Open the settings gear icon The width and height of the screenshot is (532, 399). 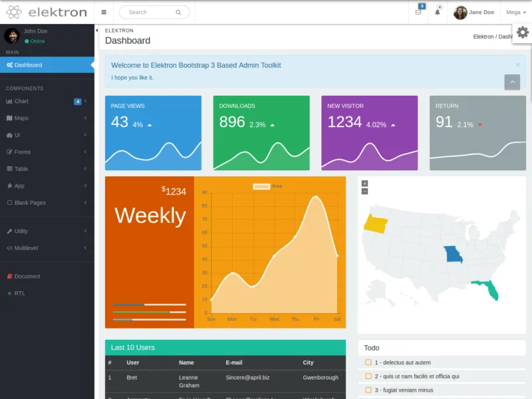click(523, 33)
